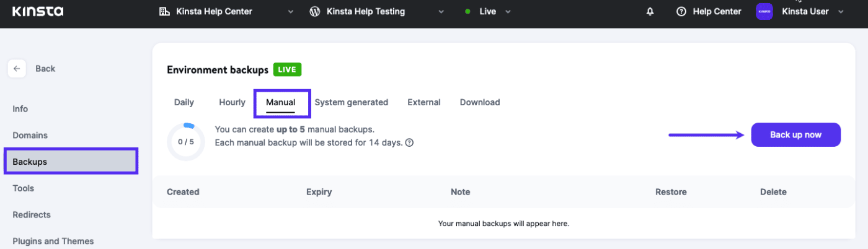The height and width of the screenshot is (249, 868).
Task: Open the External backups tab
Action: (424, 102)
